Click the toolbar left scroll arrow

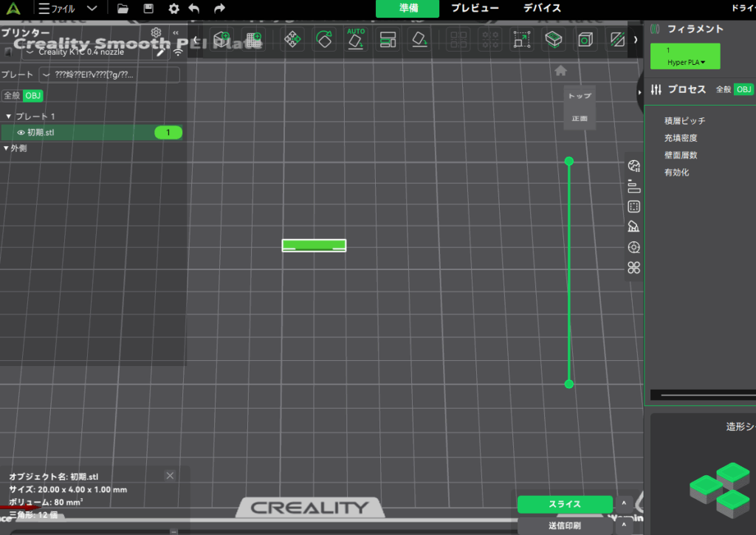pyautogui.click(x=195, y=40)
